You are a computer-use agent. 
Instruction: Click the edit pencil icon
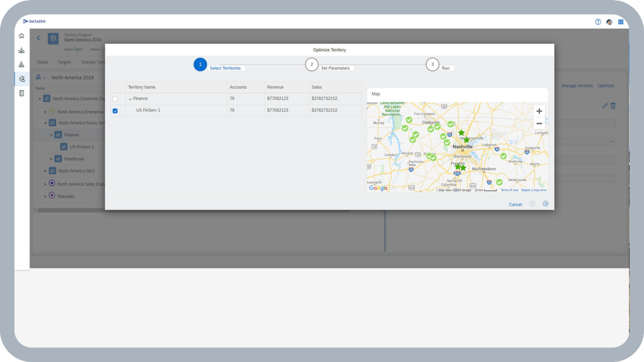click(x=605, y=106)
